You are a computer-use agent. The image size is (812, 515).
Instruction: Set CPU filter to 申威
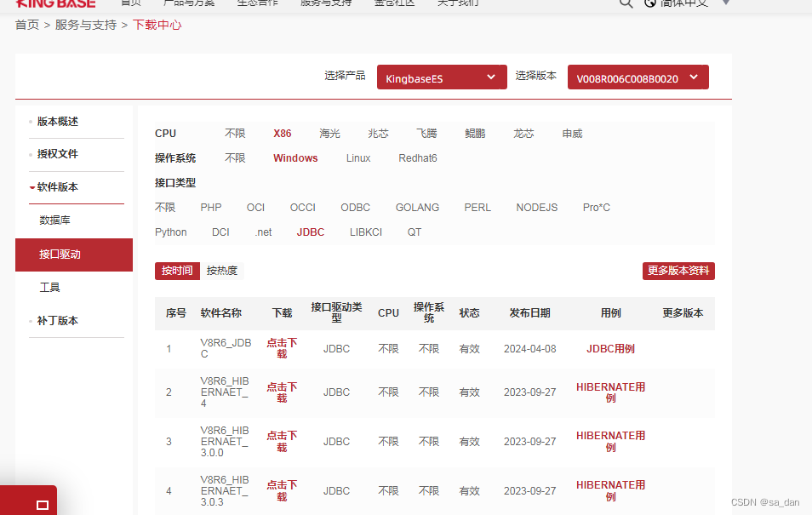tap(572, 134)
